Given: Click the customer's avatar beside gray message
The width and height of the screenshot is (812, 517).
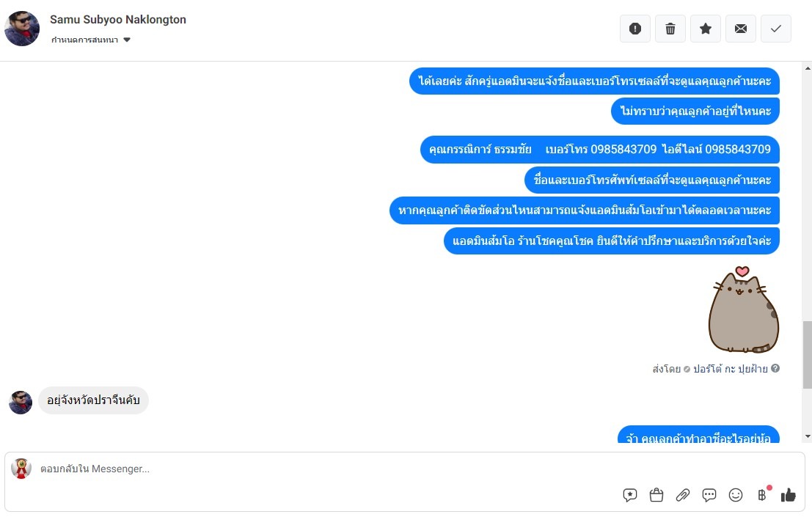Looking at the screenshot, I should pos(21,403).
